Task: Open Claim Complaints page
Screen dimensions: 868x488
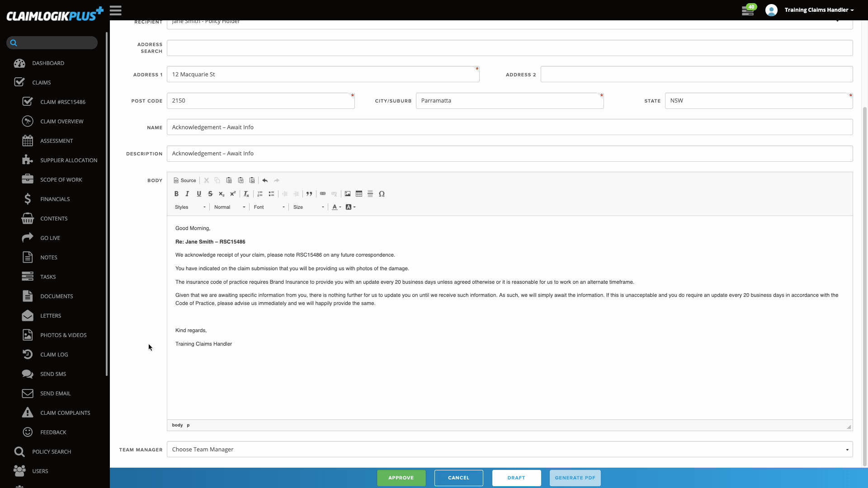Action: [65, 413]
